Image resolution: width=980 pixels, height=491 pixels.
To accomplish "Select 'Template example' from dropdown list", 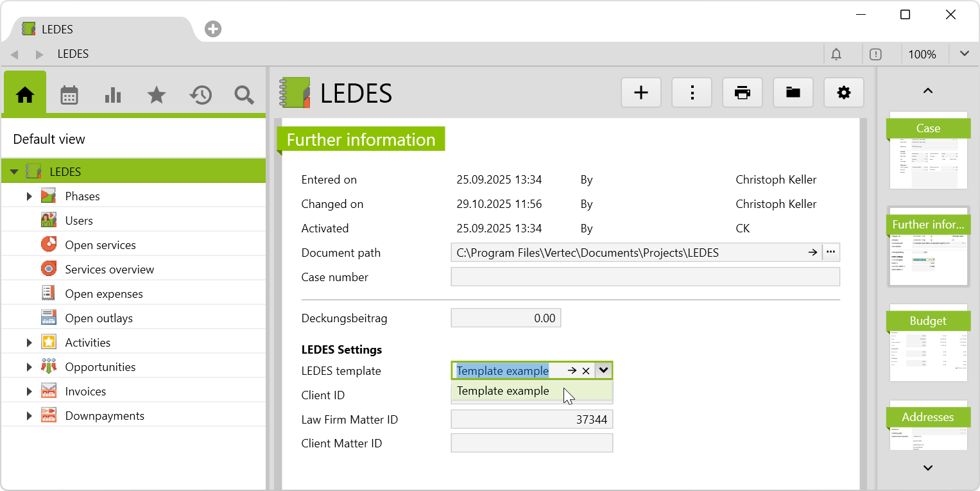I will tap(503, 391).
